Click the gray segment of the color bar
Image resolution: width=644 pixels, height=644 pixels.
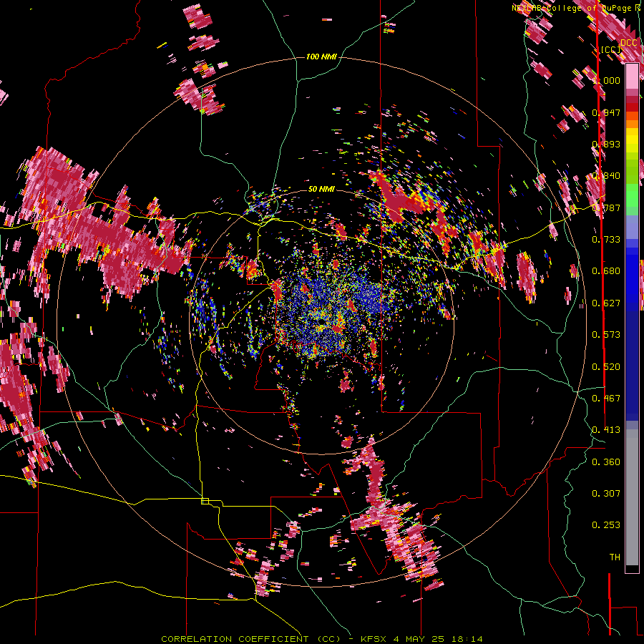[x=632, y=497]
